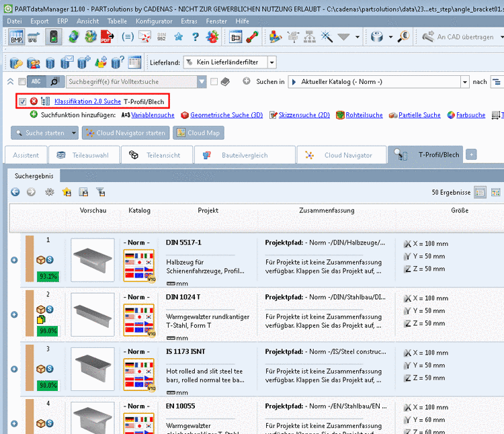Viewport: 504px width, 434px height.
Task: Click the BMP image export icon
Action: click(16, 37)
